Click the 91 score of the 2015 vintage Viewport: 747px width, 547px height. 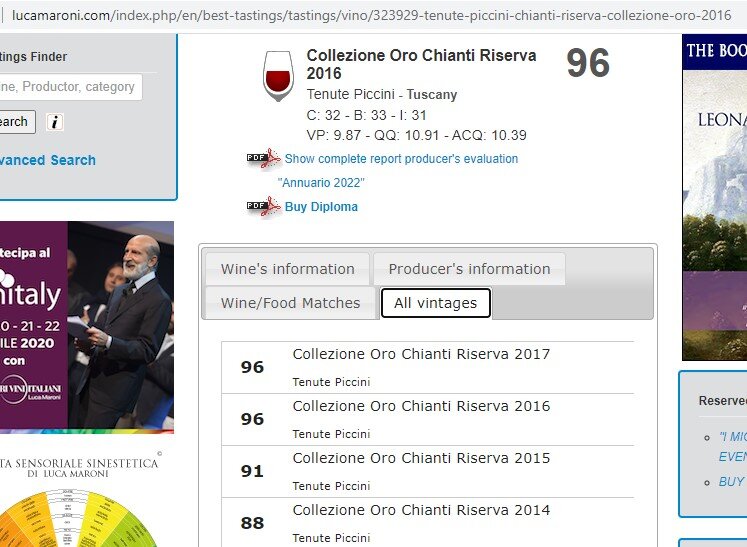pos(252,471)
